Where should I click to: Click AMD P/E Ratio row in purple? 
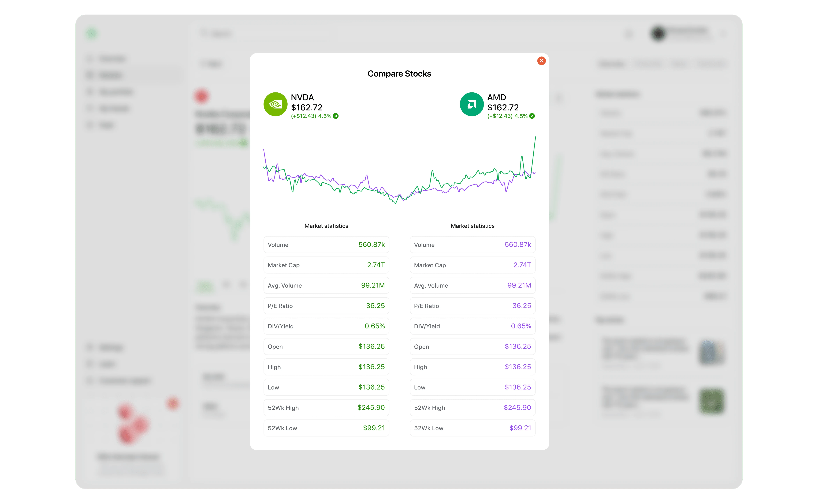[472, 306]
